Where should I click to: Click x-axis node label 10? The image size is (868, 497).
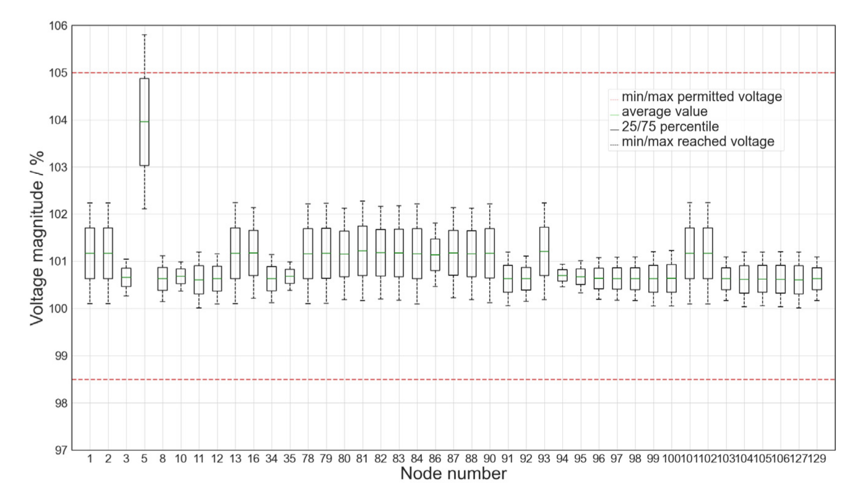(181, 459)
